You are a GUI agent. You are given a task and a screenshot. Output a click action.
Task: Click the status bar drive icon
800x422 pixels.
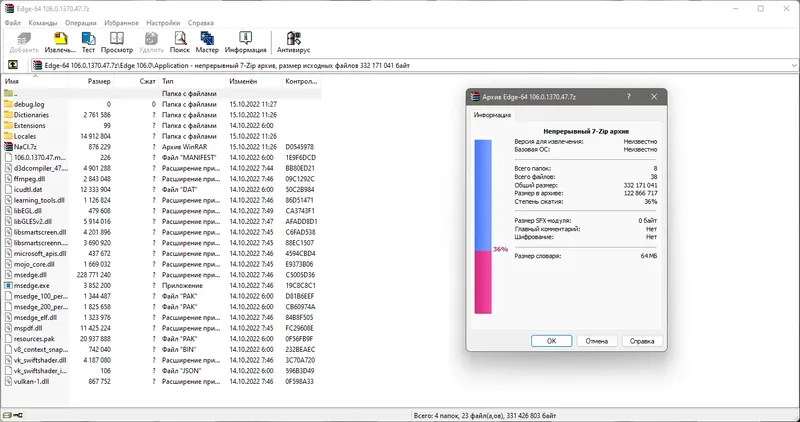(7, 416)
